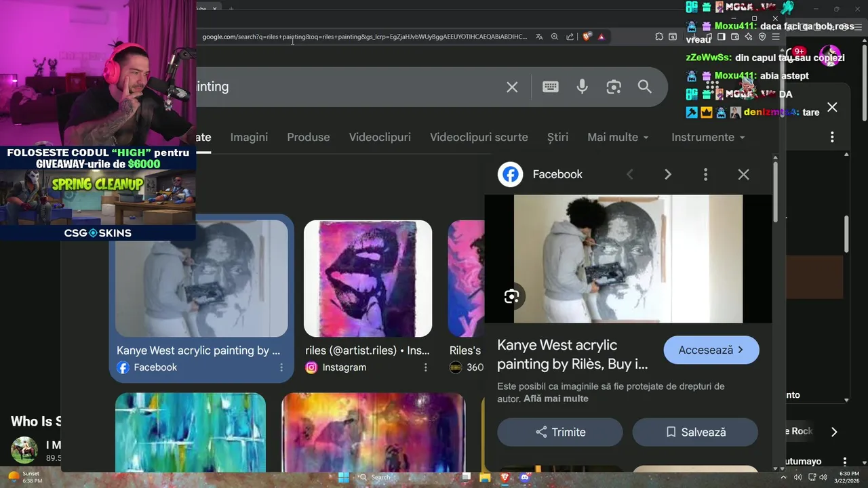Go to the previous image in preview
Image resolution: width=868 pixels, height=488 pixels.
(629, 174)
